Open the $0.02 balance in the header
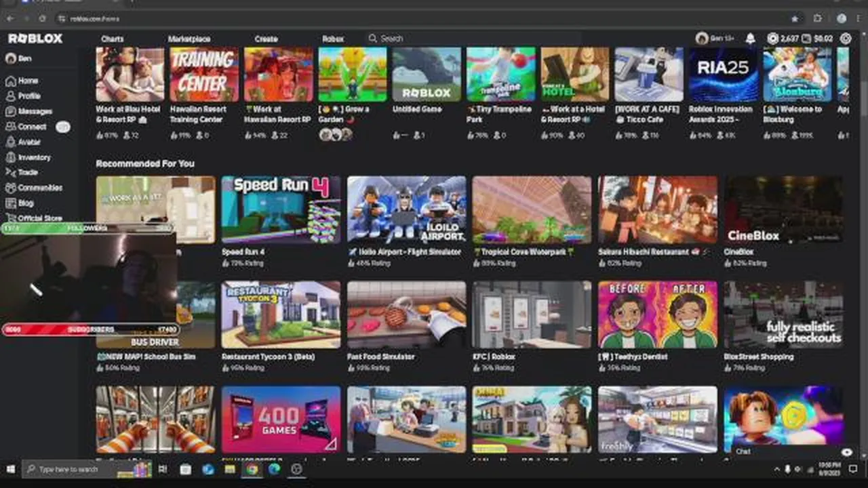This screenshot has height=488, width=868. (x=817, y=39)
